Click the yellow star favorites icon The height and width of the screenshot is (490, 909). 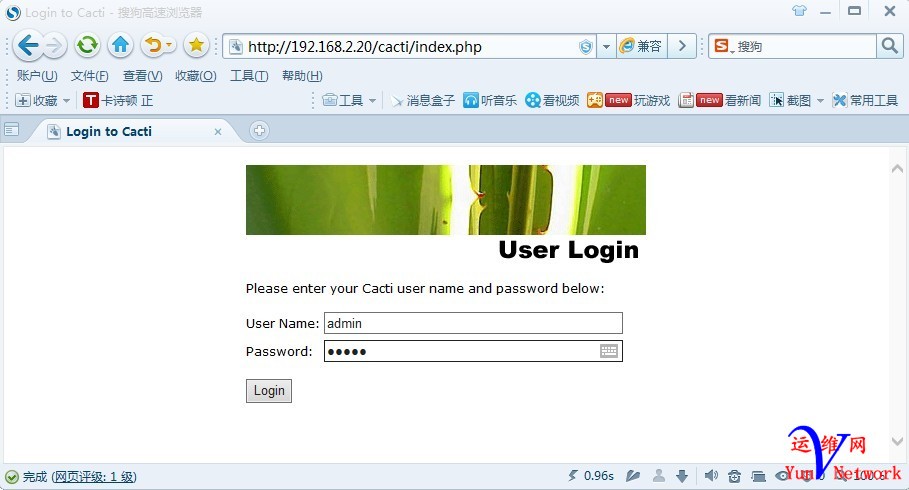coord(197,45)
